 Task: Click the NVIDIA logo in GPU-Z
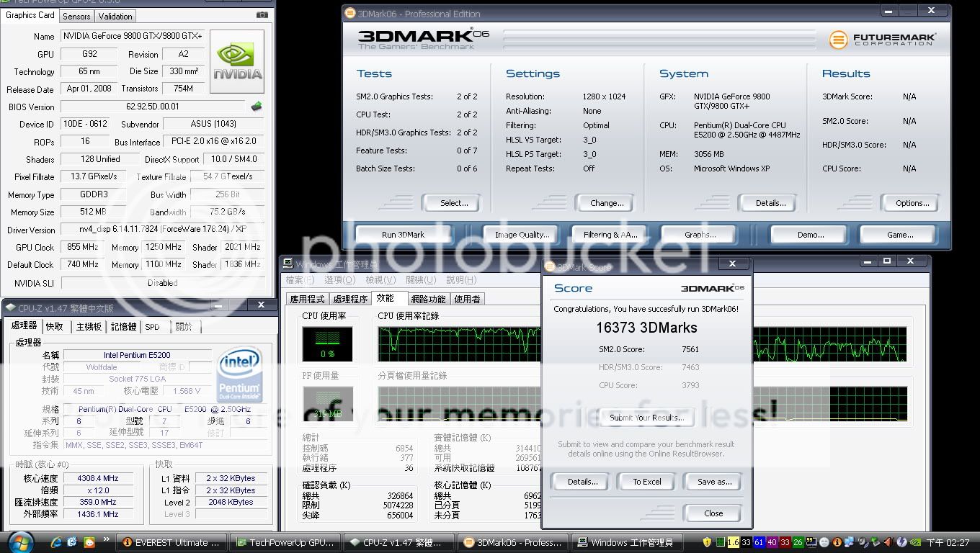[x=237, y=61]
